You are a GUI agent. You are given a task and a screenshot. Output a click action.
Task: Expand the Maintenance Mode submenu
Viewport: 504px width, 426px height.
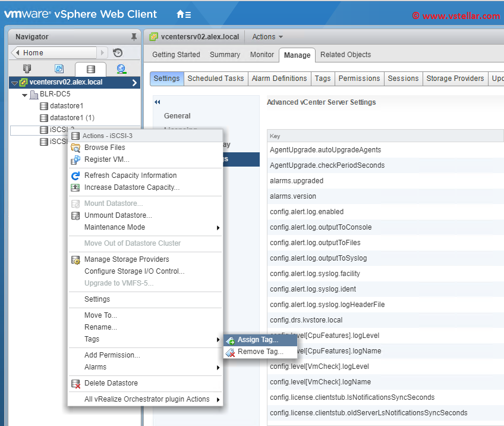click(x=114, y=227)
